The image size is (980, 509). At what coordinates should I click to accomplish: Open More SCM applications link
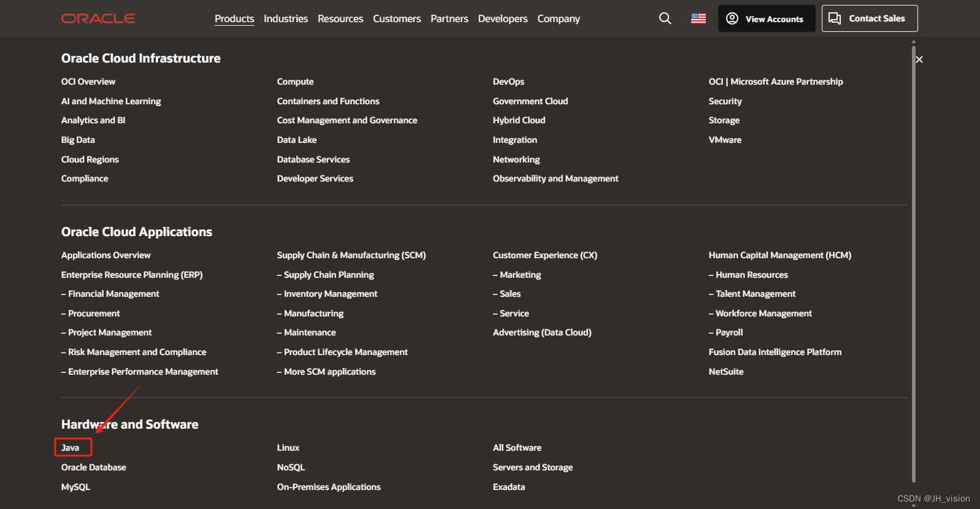pos(326,372)
